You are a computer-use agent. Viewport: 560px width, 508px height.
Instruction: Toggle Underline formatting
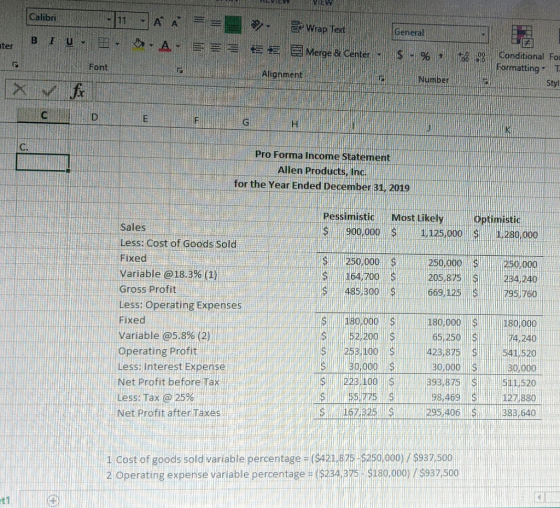[x=70, y=42]
